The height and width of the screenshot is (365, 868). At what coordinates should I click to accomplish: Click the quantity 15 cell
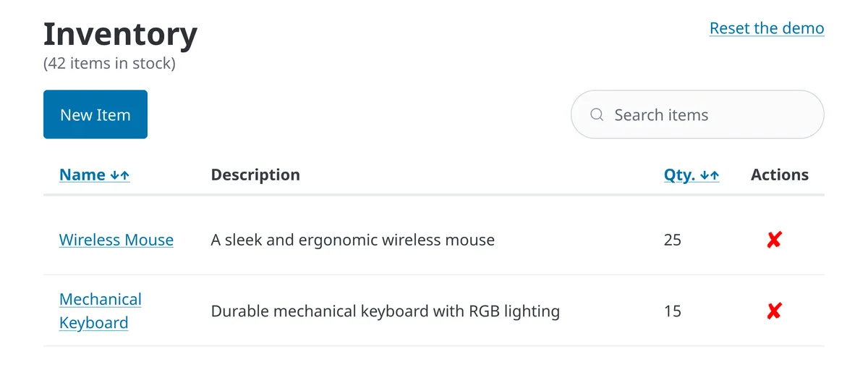673,311
